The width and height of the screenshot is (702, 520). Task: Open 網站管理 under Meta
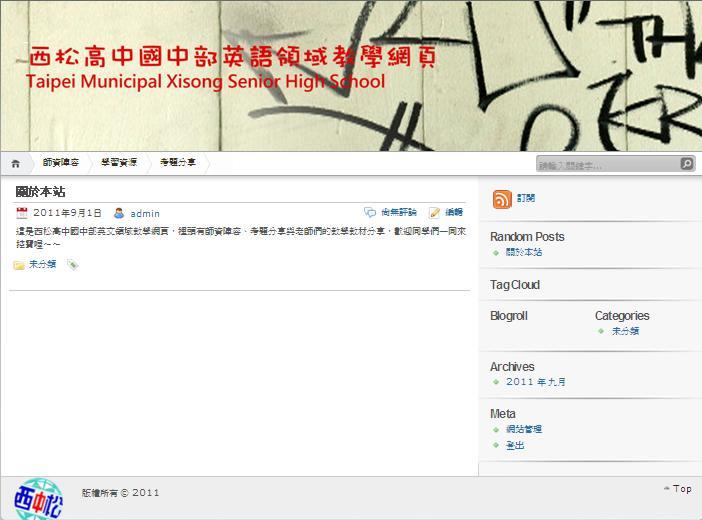[524, 429]
